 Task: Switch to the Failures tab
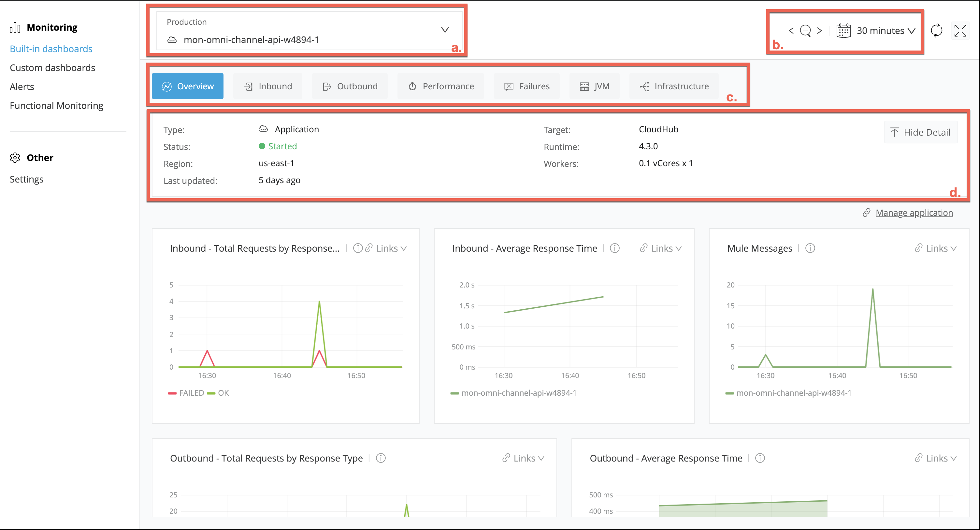point(527,86)
